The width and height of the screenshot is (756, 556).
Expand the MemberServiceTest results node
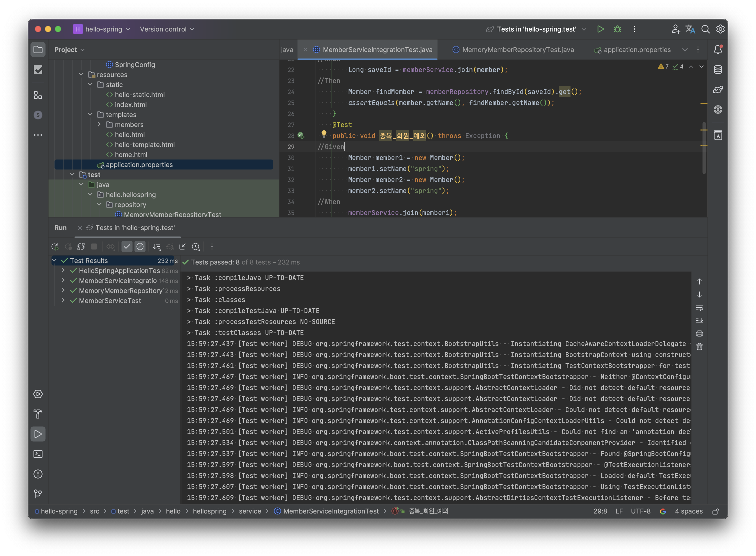63,300
